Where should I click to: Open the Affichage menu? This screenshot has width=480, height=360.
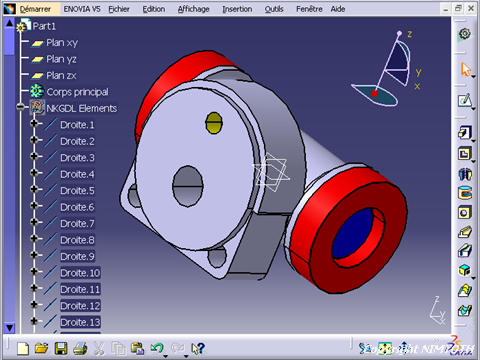tap(193, 9)
